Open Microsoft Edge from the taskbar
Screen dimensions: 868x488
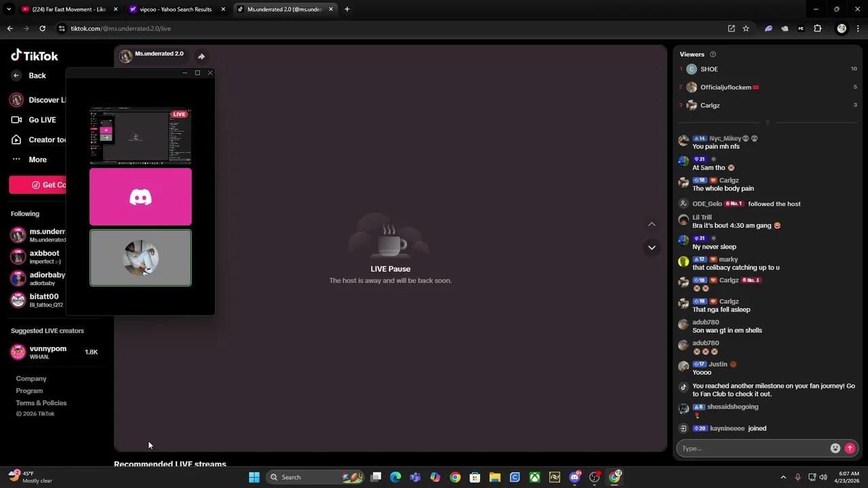(396, 477)
